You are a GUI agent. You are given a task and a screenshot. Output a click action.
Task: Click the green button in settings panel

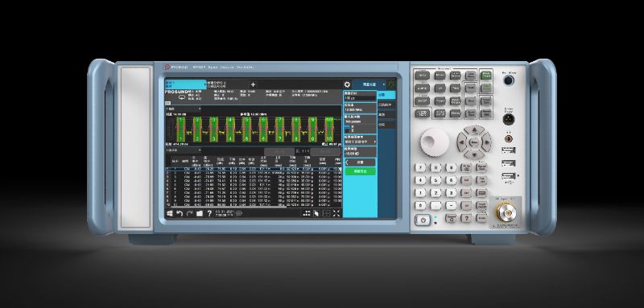[x=360, y=171]
